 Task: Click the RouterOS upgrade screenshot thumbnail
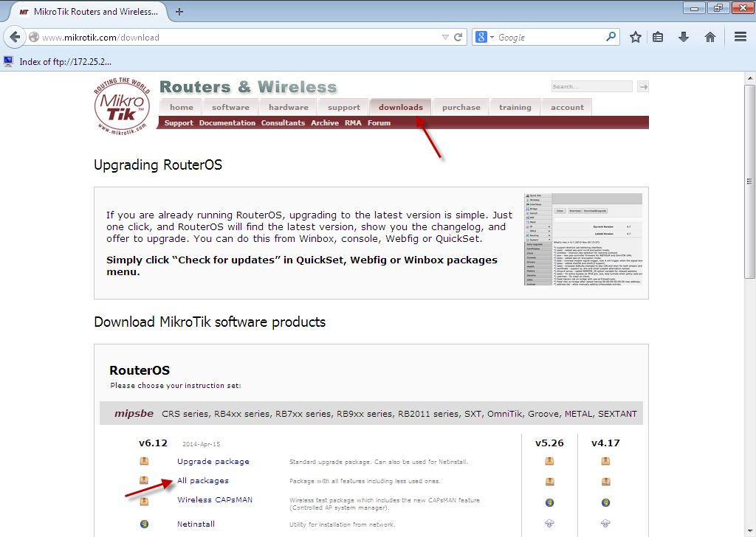[x=583, y=239]
